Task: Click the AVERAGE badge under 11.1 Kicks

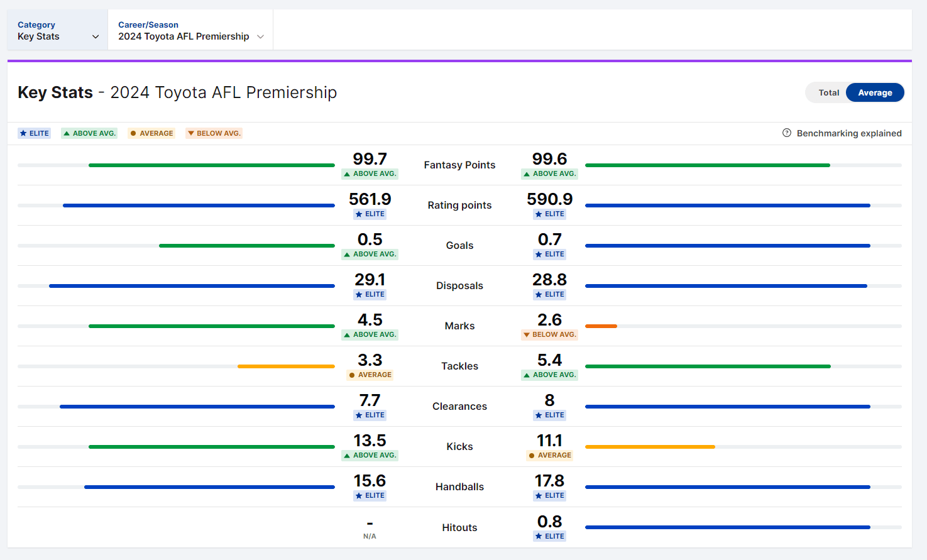Action: pos(549,455)
